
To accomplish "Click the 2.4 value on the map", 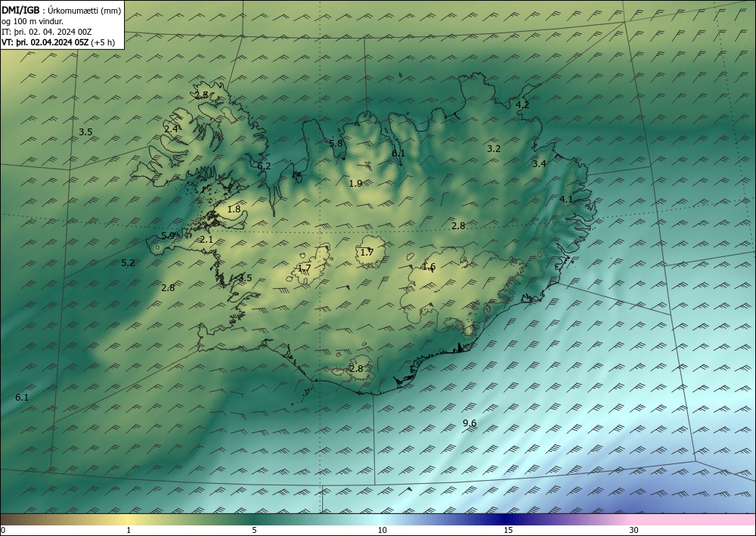I will 171,129.
